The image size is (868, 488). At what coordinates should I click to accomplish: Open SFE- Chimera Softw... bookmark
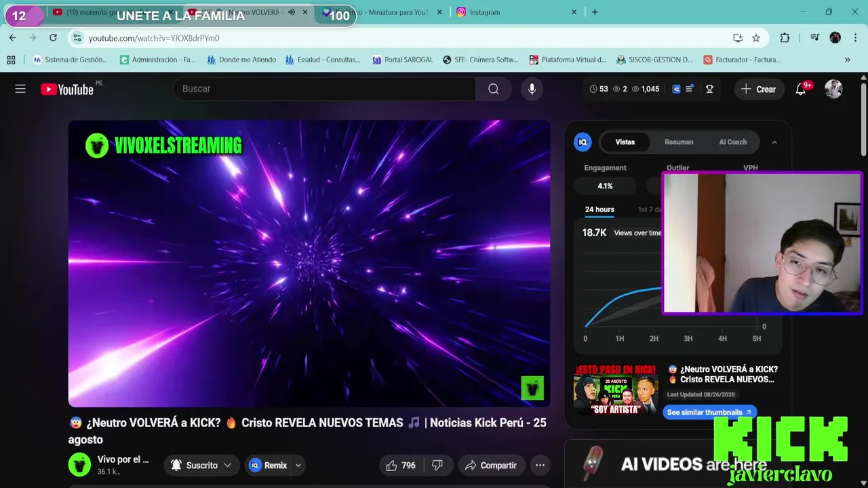coord(480,60)
